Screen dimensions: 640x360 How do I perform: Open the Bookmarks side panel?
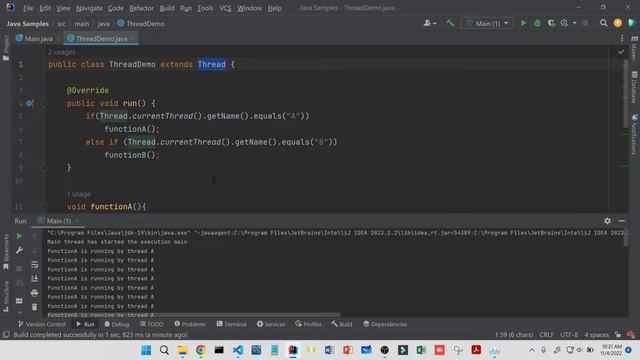tap(6, 251)
